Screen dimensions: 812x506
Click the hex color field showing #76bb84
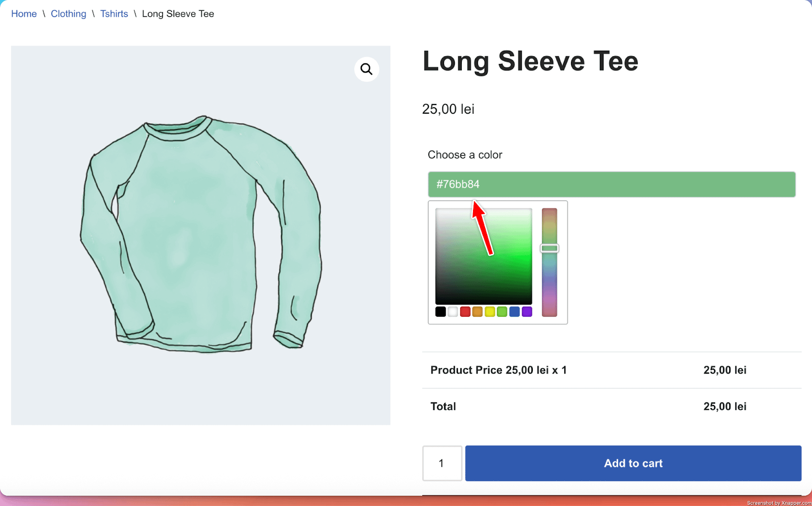[611, 184]
